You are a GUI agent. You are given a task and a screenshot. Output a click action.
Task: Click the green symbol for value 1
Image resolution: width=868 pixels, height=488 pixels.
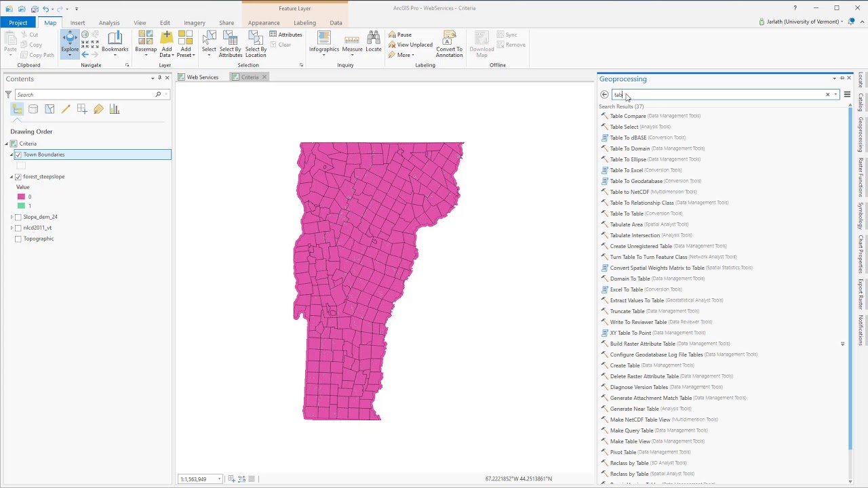[x=21, y=205]
